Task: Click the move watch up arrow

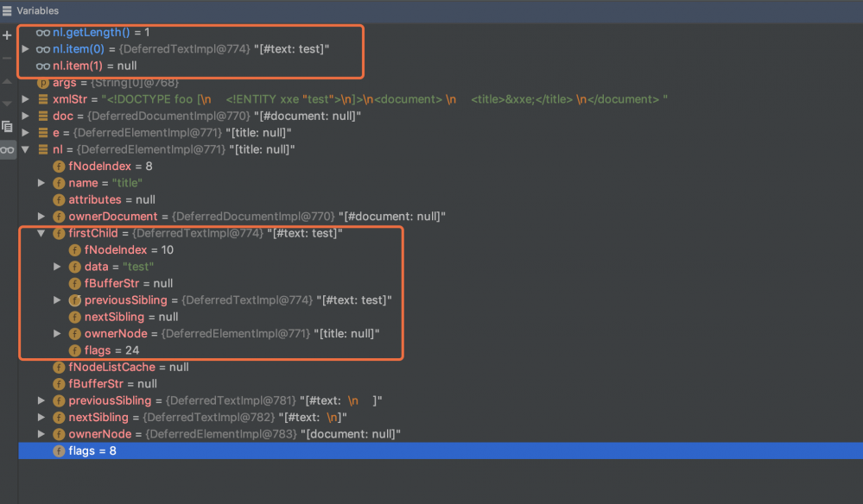Action: click(7, 81)
